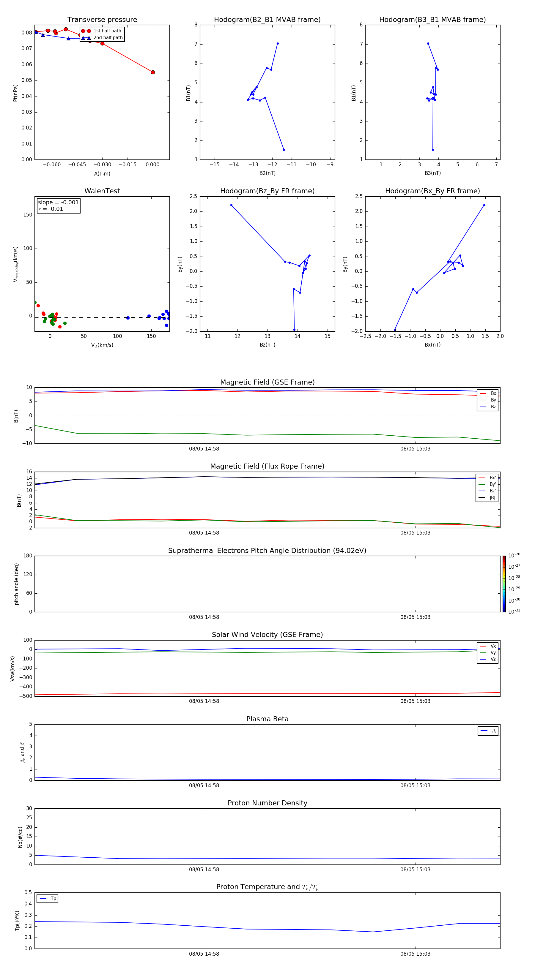Click the 'pitch angle (deg)' y-axis label
The image size is (535, 980).
16,584
